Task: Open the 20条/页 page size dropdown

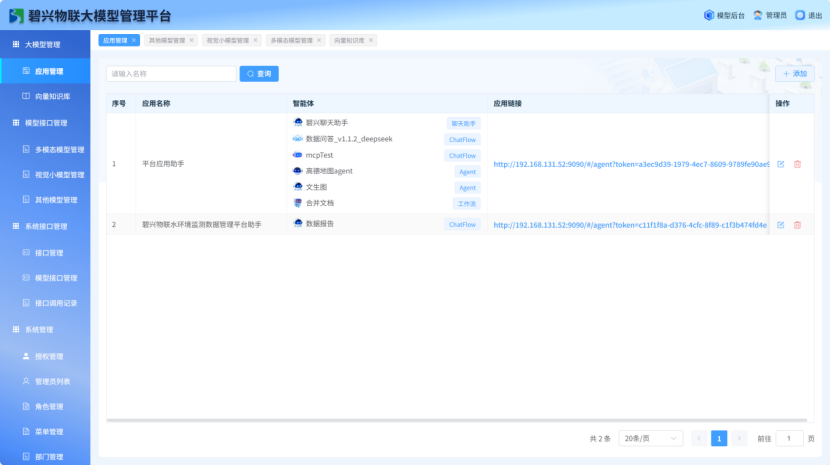Action: [x=651, y=438]
